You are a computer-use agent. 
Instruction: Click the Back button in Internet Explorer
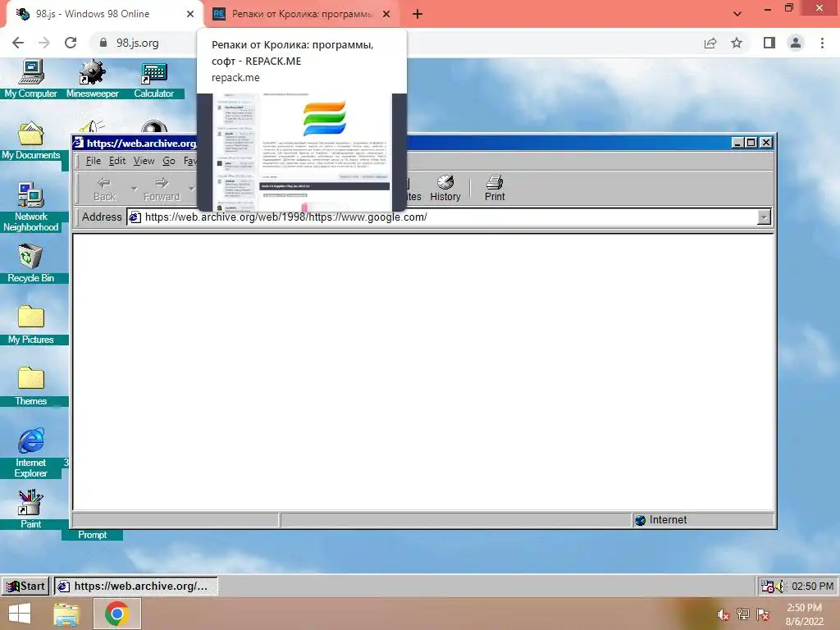pyautogui.click(x=104, y=189)
